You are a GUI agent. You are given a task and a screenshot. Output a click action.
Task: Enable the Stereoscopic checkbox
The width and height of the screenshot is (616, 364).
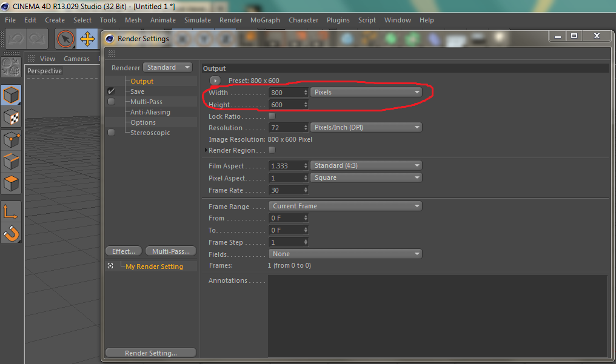click(x=112, y=133)
